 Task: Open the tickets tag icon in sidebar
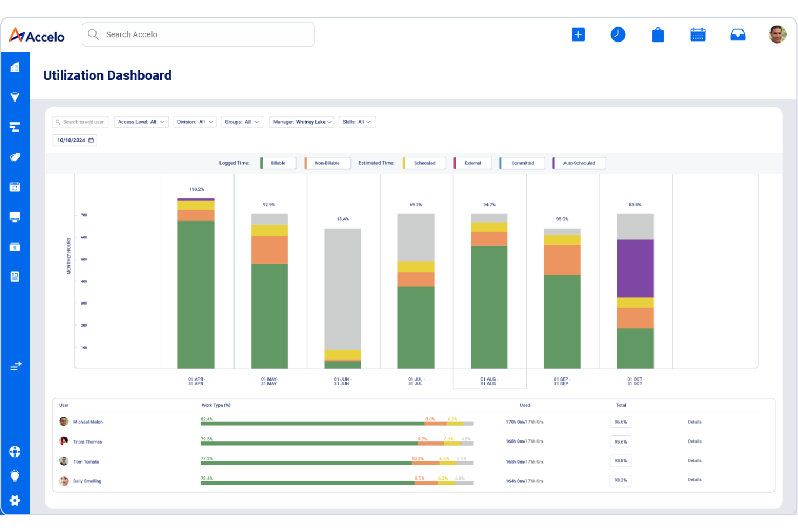(x=15, y=157)
